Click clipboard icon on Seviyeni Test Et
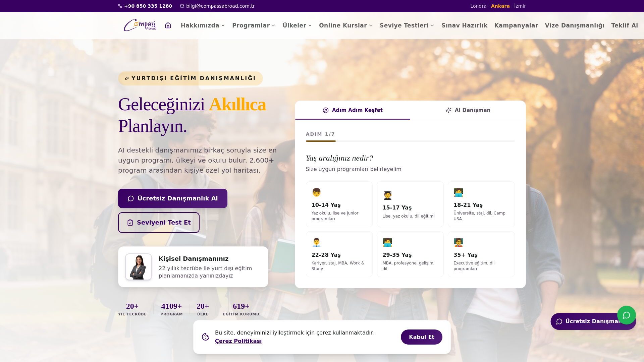The image size is (644, 362). (130, 223)
